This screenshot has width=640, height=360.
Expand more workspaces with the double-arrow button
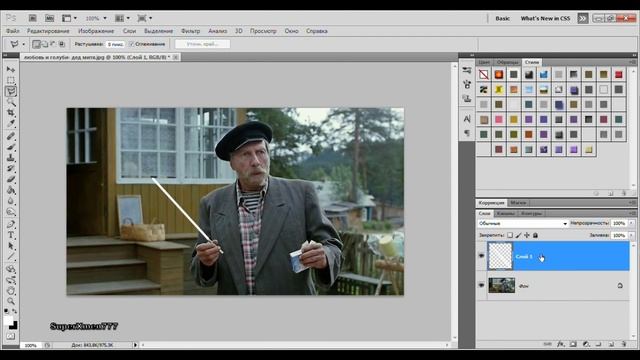tap(582, 18)
